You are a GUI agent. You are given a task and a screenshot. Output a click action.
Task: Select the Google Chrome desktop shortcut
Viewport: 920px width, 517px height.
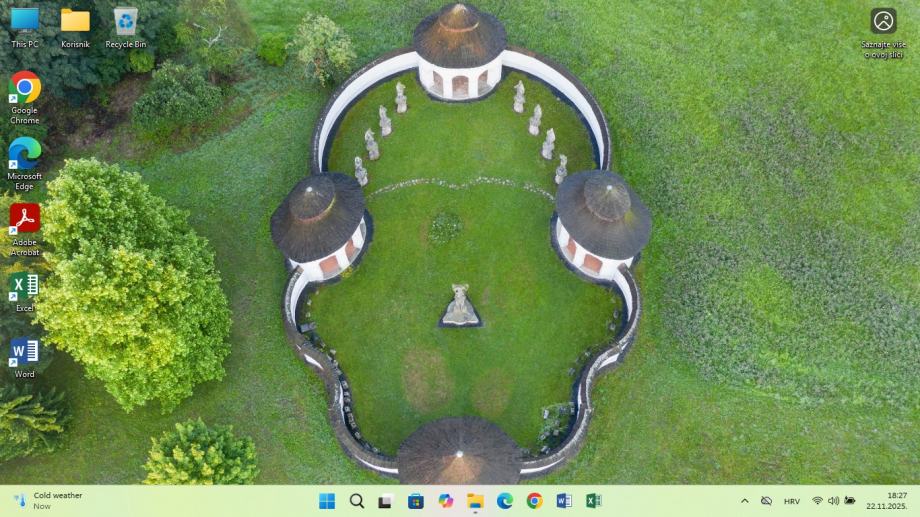tap(25, 97)
